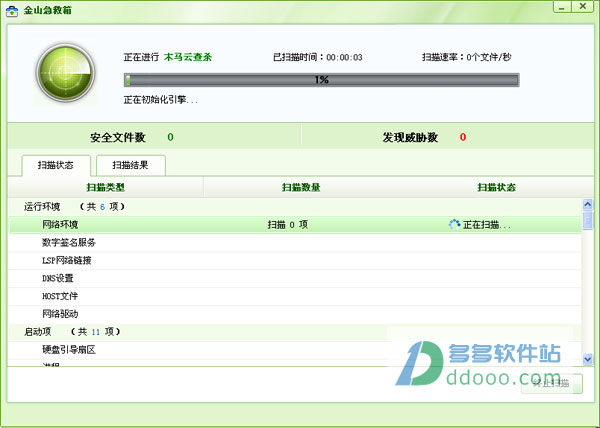The height and width of the screenshot is (428, 600).
Task: Click the 扫描数量 column header
Action: 301,187
